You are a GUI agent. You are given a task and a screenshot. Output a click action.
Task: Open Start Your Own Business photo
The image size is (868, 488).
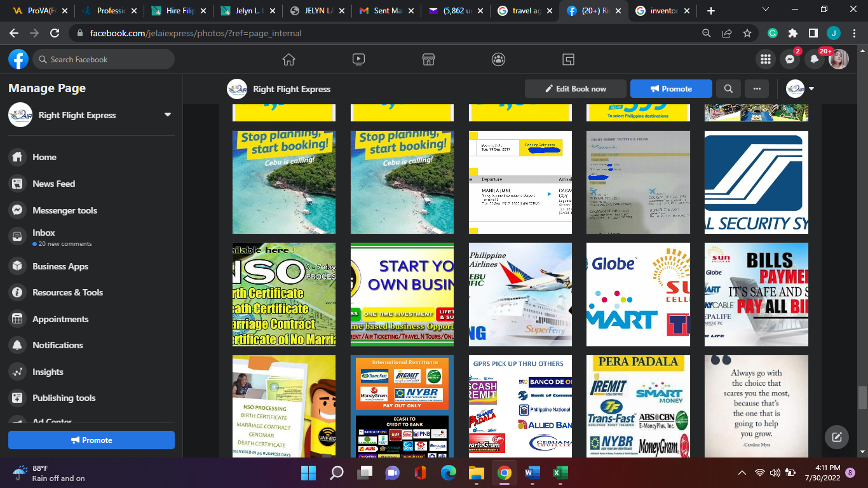[402, 294]
